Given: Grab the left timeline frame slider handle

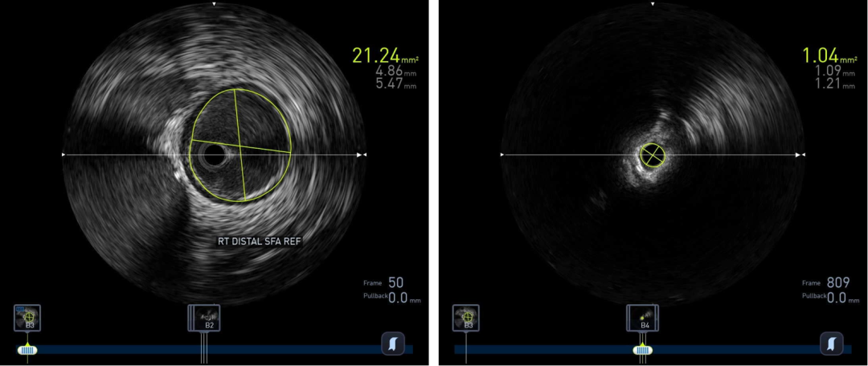Looking at the screenshot, I should (x=28, y=350).
